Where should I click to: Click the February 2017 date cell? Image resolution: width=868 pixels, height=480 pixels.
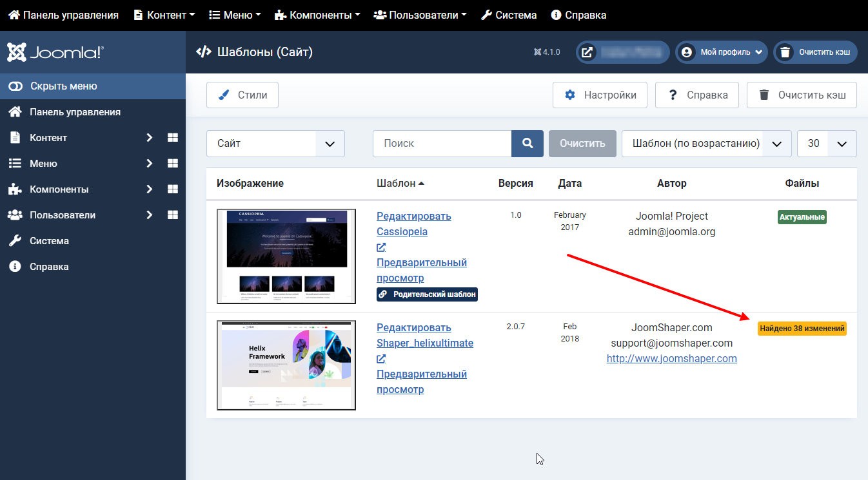point(570,221)
